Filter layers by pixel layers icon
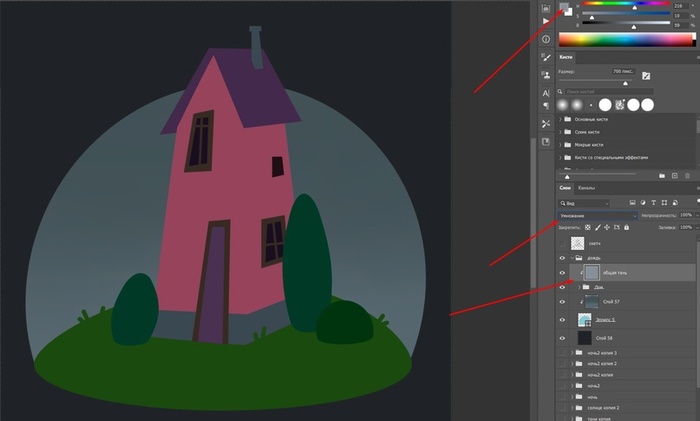This screenshot has height=421, width=700. pos(632,203)
